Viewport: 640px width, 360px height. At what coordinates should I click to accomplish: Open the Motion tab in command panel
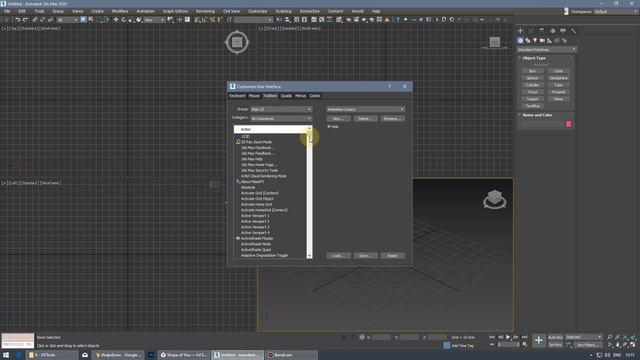coord(553,31)
